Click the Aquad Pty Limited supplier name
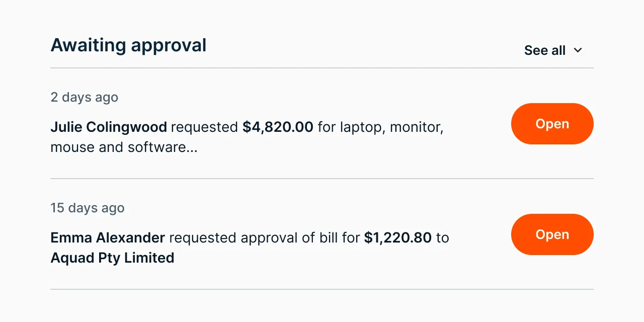The width and height of the screenshot is (644, 322). click(x=112, y=258)
